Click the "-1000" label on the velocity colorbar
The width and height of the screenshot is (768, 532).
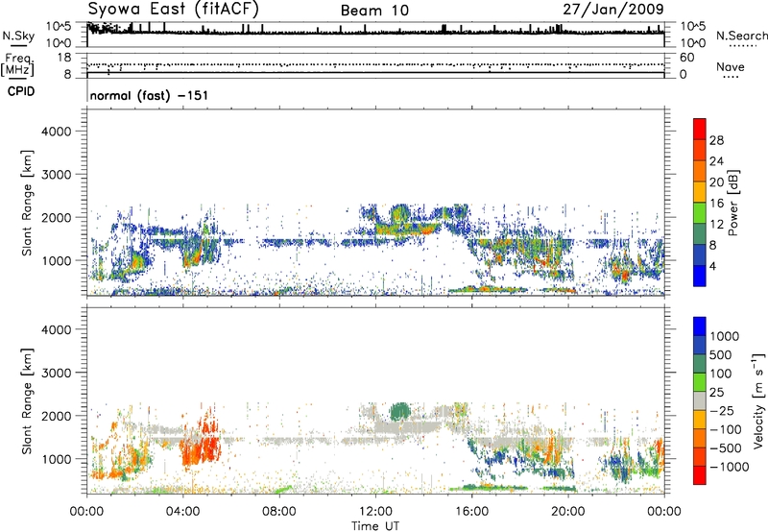(729, 467)
